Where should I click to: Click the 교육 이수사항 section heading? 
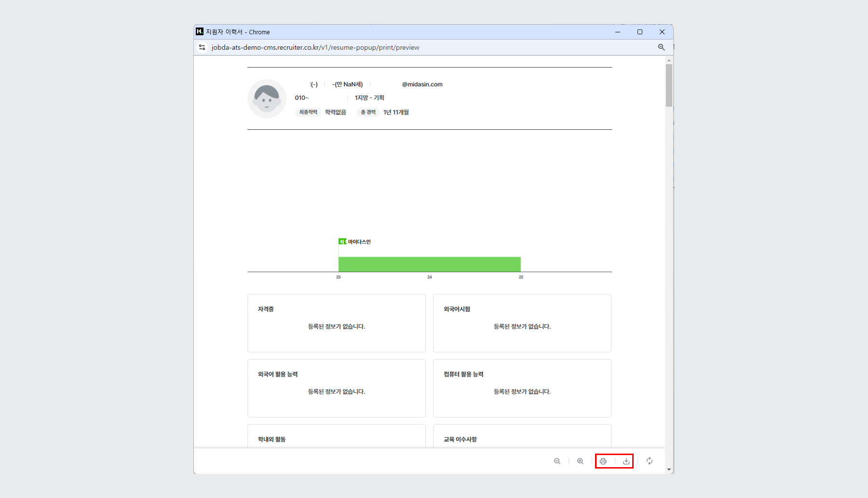[x=460, y=440]
